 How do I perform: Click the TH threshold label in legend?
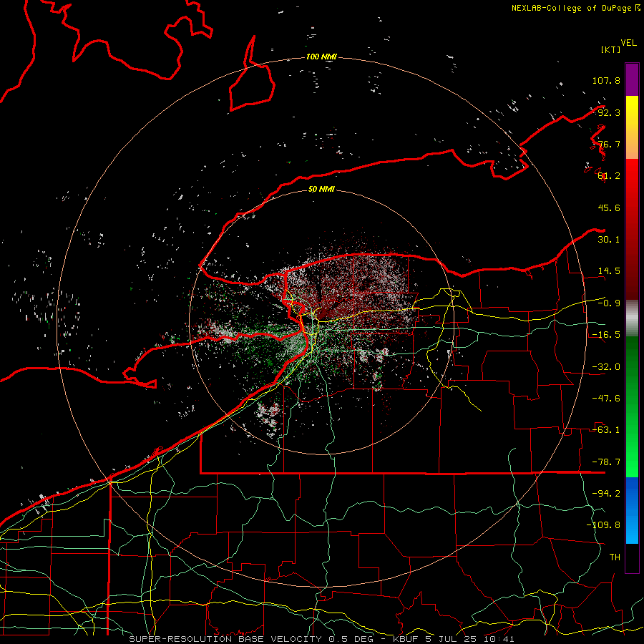point(615,557)
